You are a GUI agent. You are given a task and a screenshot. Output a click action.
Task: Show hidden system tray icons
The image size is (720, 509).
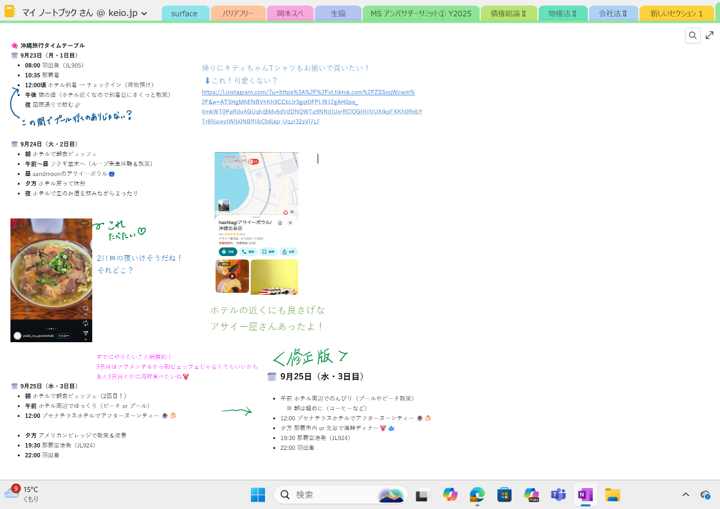click(685, 495)
